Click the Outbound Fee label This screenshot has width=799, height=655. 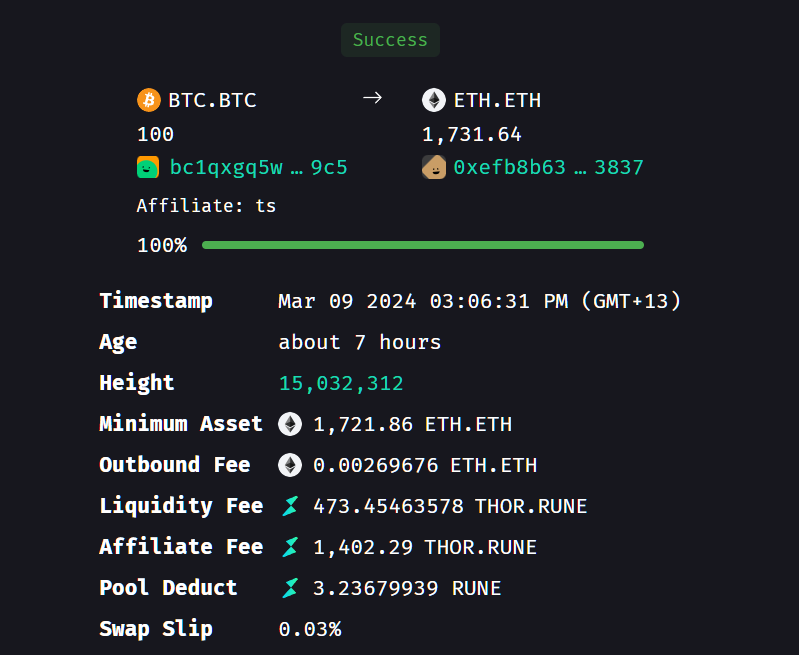(175, 465)
